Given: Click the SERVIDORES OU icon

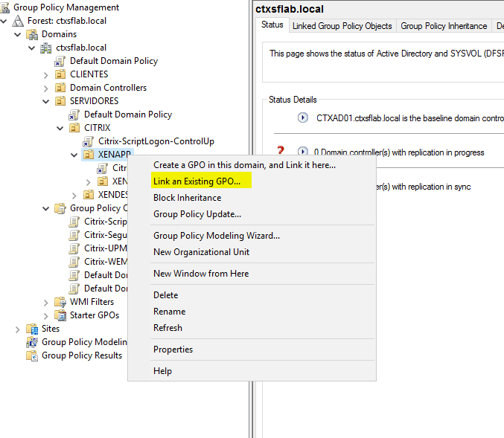Looking at the screenshot, I should (x=60, y=101).
